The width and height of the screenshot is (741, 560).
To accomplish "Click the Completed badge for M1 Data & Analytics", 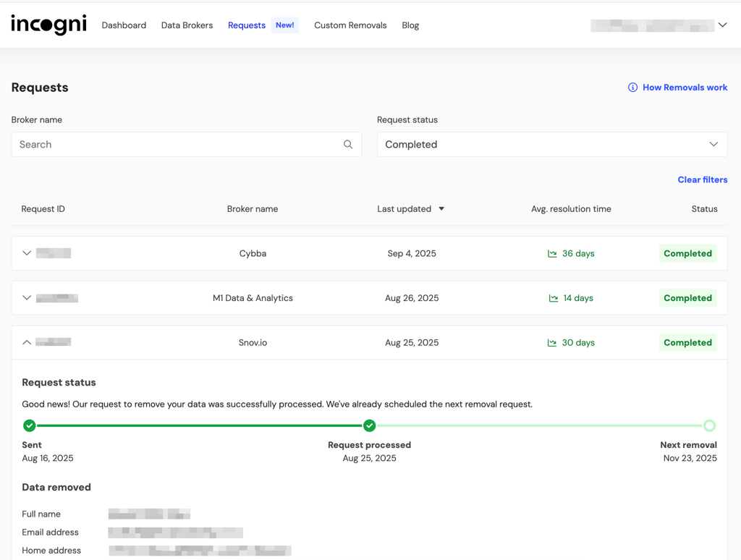I will (x=687, y=298).
